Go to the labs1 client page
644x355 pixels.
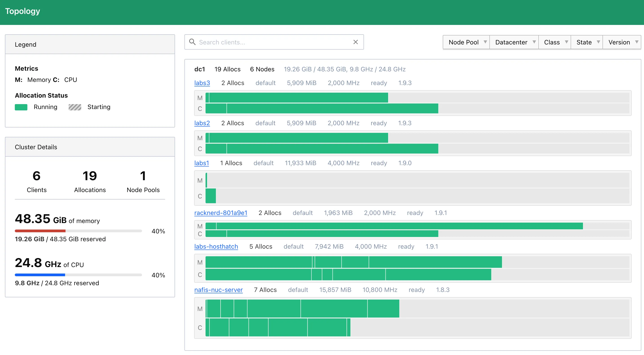tap(202, 163)
